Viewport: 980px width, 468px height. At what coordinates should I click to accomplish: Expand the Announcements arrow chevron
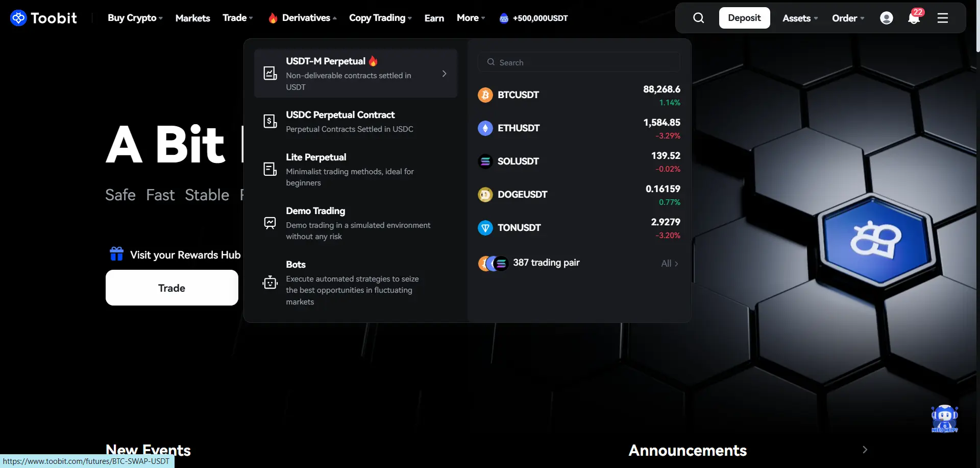(x=865, y=450)
